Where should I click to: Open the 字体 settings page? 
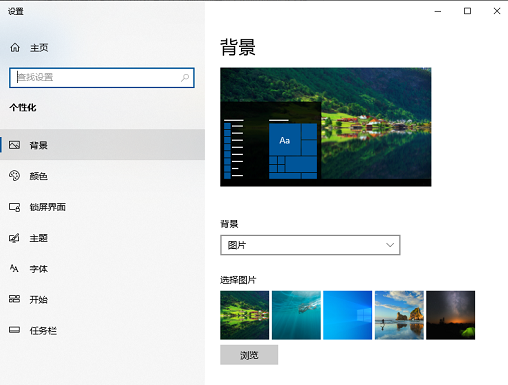tap(102, 269)
